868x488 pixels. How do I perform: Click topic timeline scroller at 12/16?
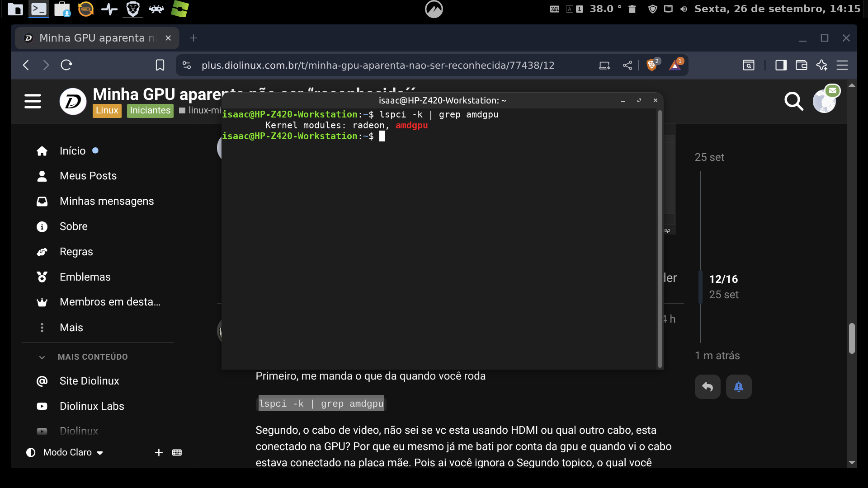[723, 286]
